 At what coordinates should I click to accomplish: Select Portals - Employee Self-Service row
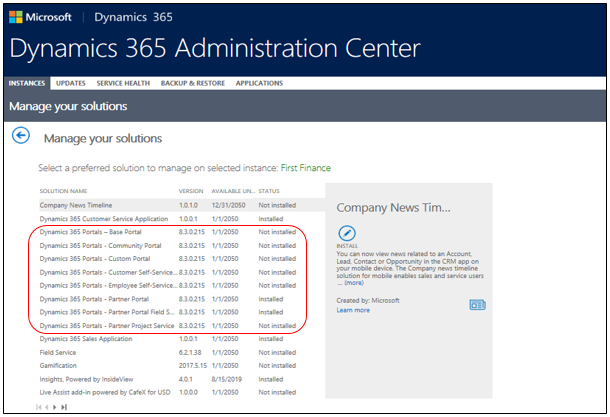(x=182, y=286)
